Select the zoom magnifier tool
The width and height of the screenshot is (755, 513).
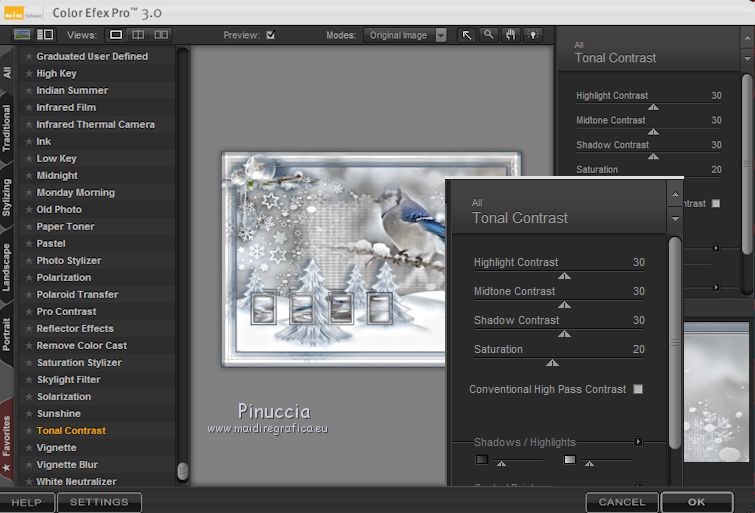click(x=488, y=35)
